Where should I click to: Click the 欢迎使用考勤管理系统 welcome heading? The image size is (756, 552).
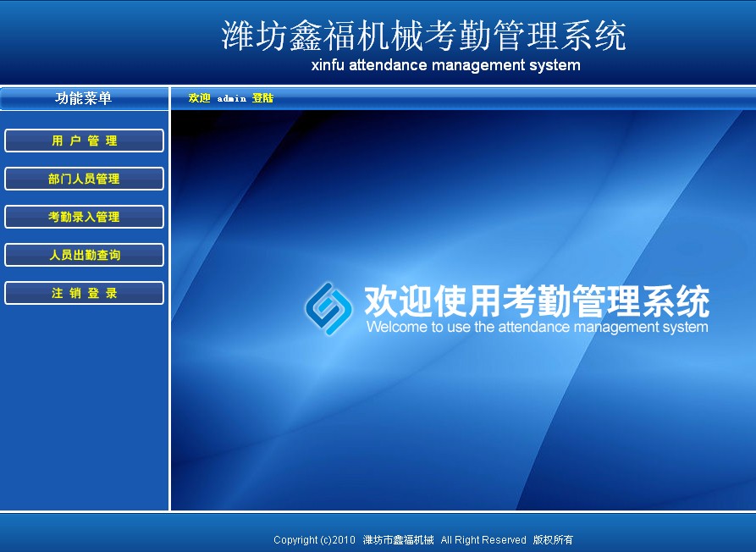coord(536,302)
